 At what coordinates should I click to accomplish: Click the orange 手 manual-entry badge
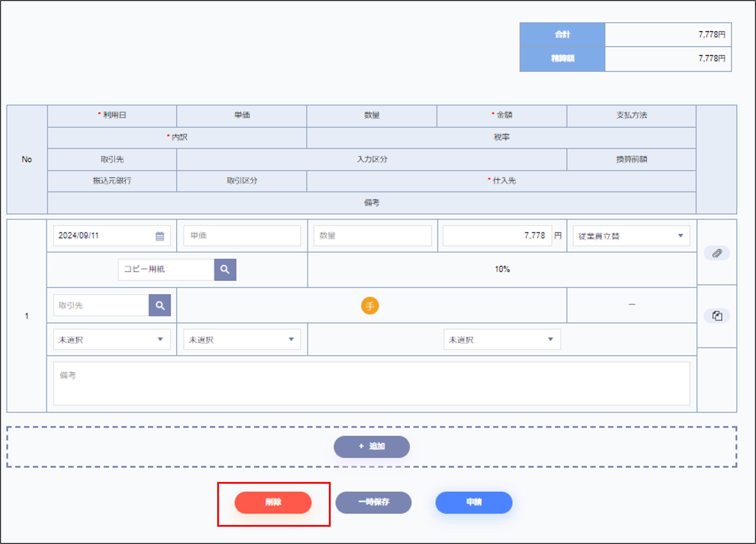tap(370, 306)
